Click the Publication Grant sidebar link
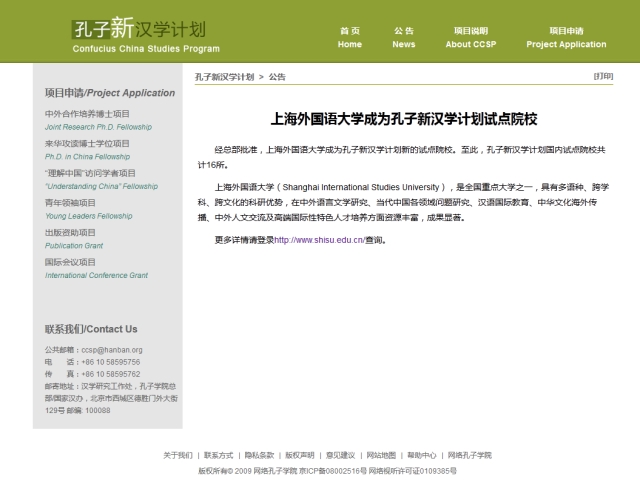This screenshot has height=493, width=640. coord(74,238)
